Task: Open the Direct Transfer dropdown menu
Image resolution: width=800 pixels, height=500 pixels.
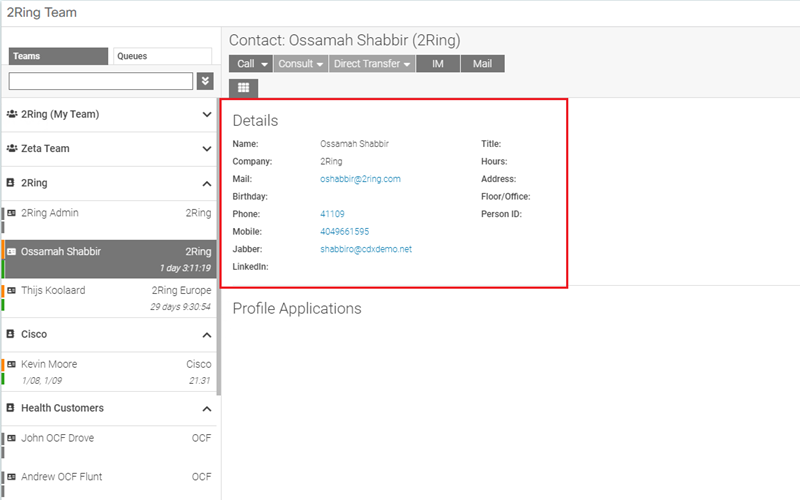Action: pos(371,64)
